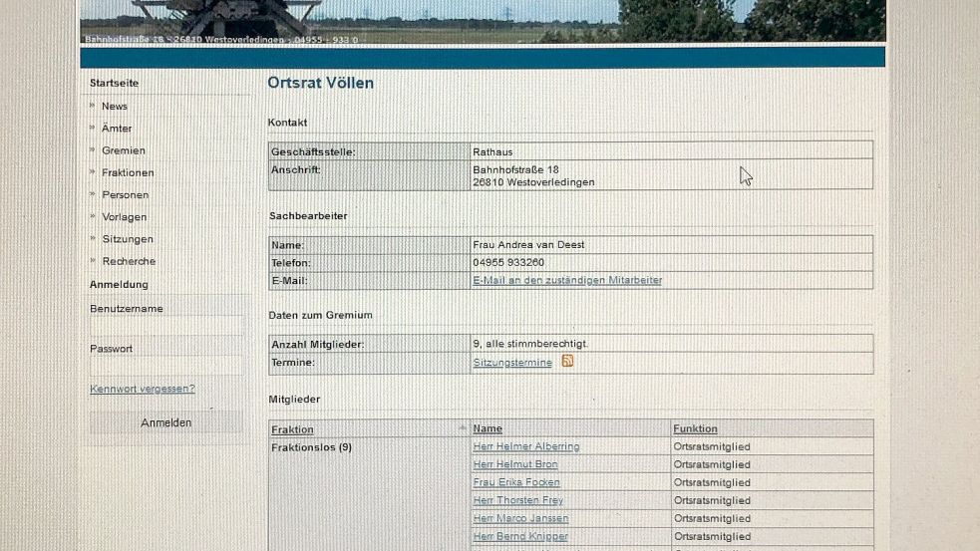Focus the Benutzername input field
The width and height of the screenshot is (980, 551).
166,326
